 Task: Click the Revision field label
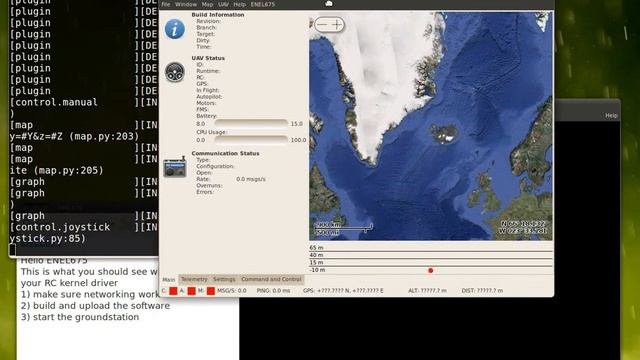click(x=209, y=21)
